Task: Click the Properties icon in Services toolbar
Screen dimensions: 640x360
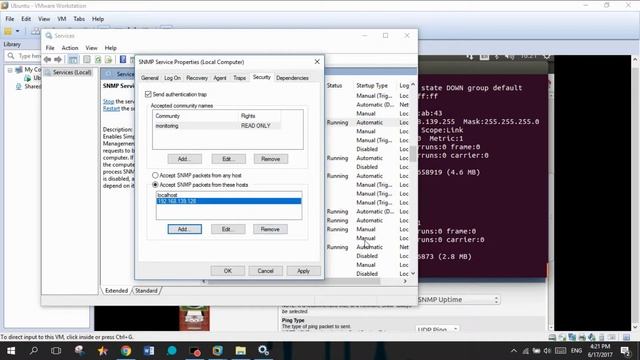Action: click(x=87, y=60)
